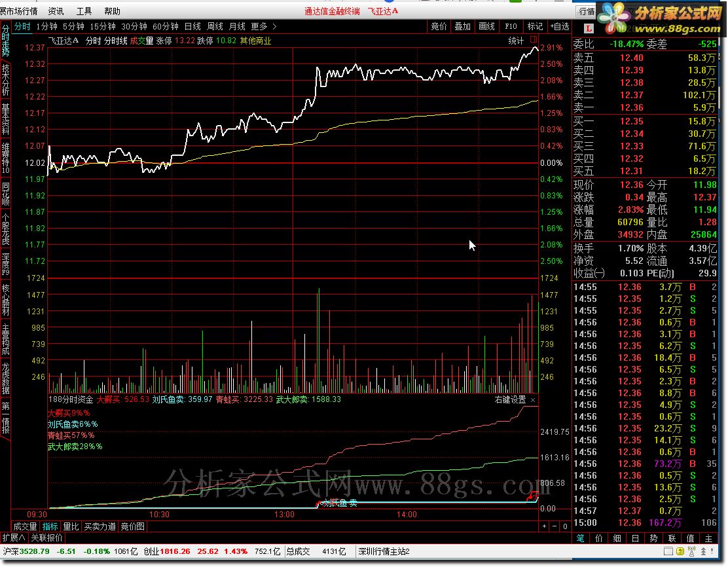Screen dimensions: 728x567
Task: Click the 画线 draw line button
Action: point(486,26)
